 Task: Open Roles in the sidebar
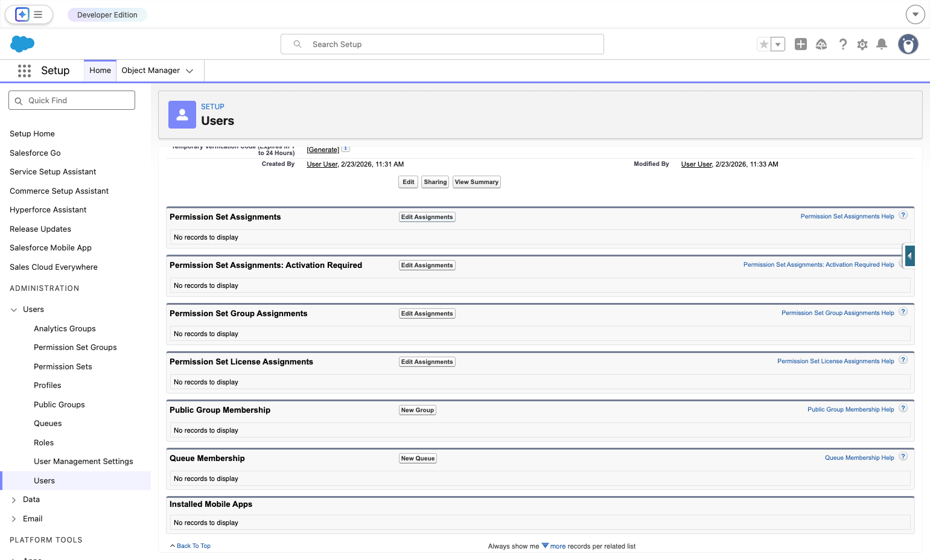pyautogui.click(x=44, y=443)
